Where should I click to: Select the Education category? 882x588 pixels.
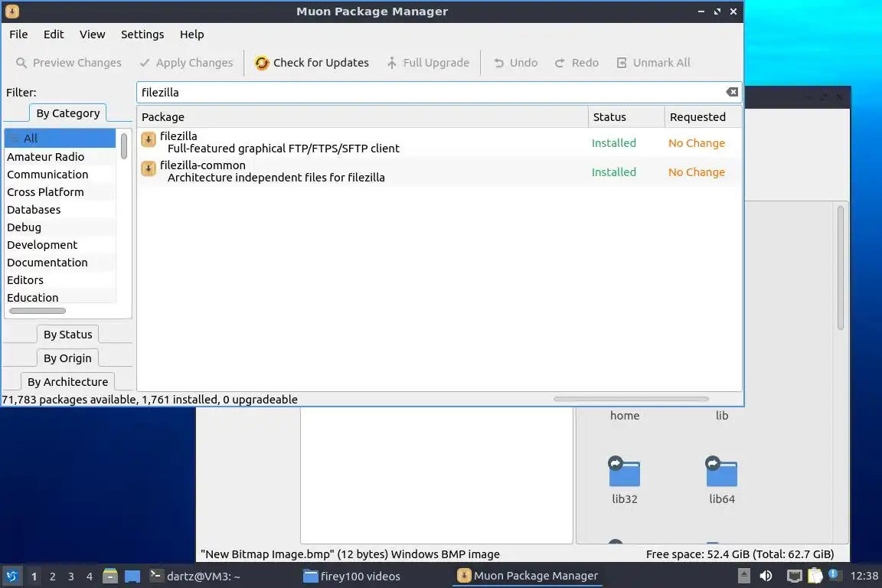[60, 297]
